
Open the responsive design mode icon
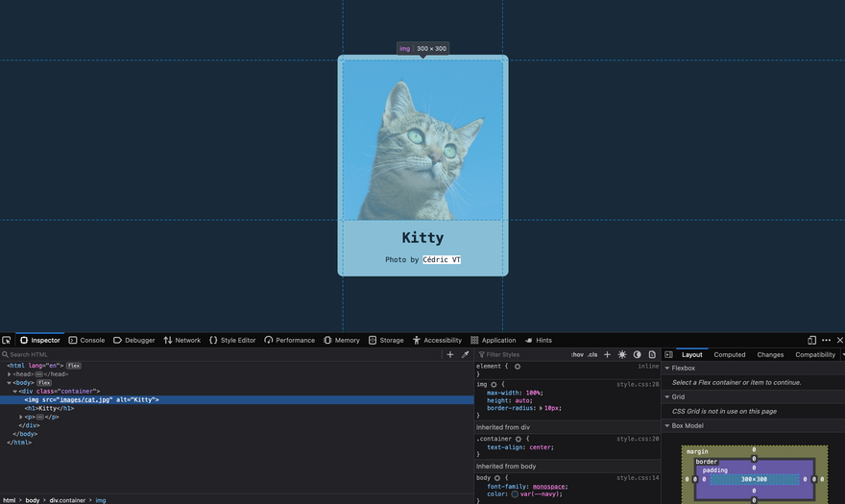click(x=811, y=340)
